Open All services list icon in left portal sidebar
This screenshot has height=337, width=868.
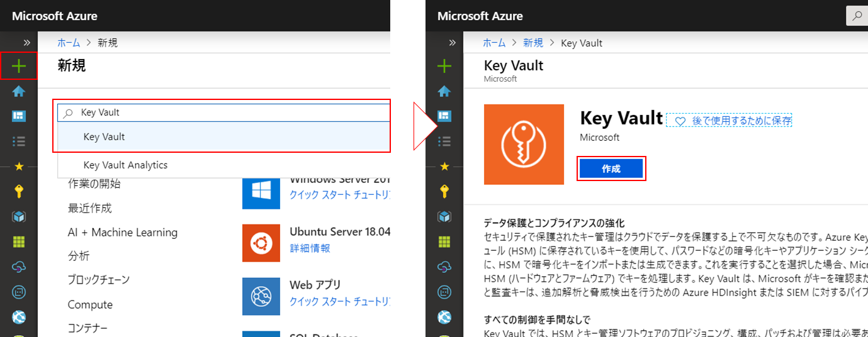click(19, 141)
